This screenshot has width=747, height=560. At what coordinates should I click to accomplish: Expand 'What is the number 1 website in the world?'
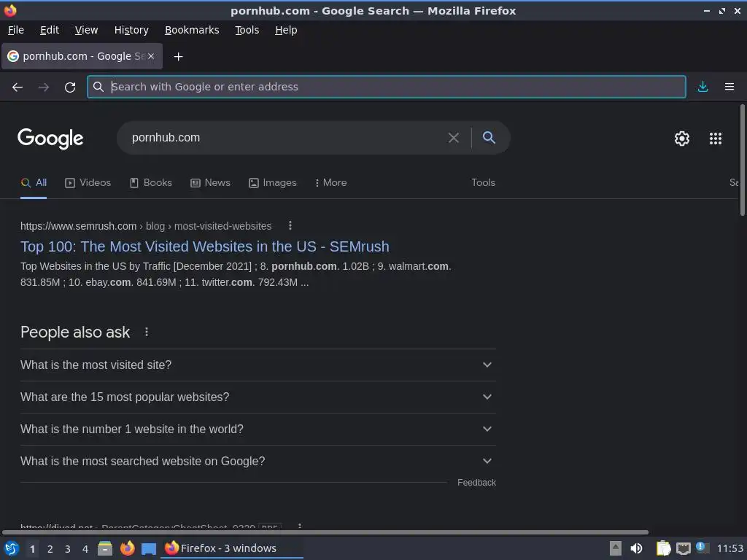tap(258, 429)
